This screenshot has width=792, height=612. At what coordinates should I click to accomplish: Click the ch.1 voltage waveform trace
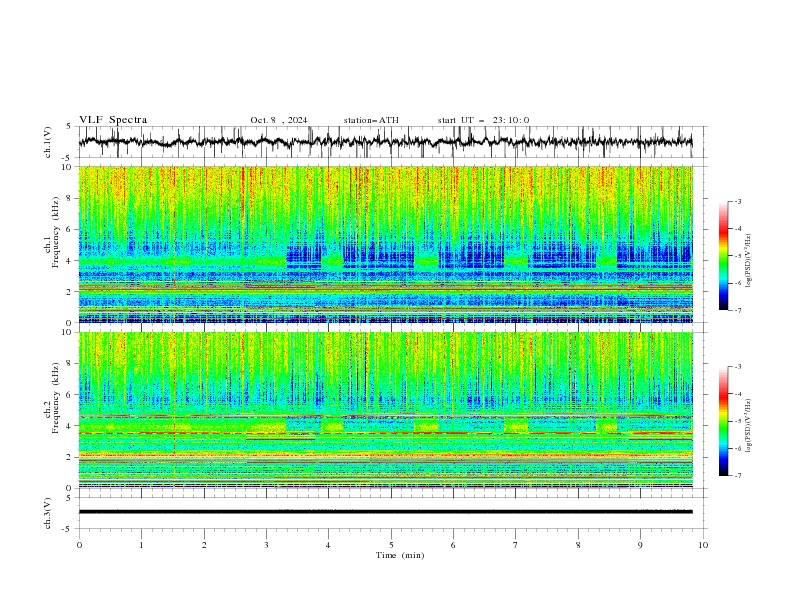coord(385,142)
